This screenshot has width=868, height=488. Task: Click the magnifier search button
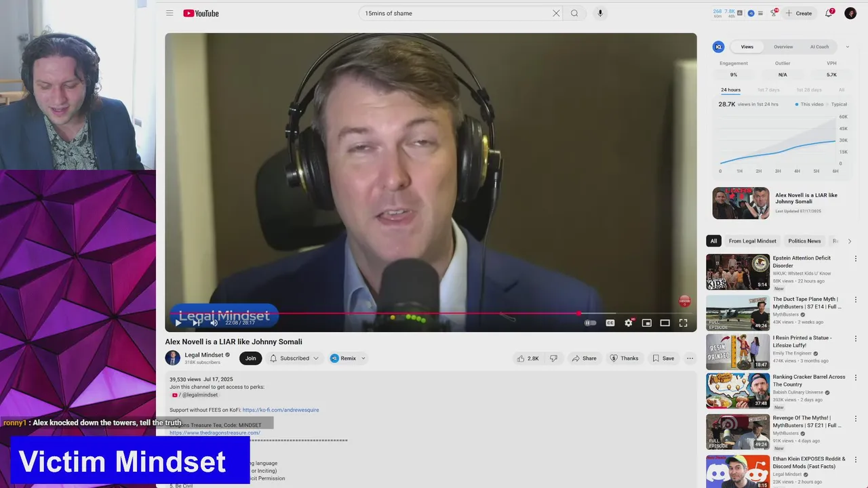click(x=574, y=13)
